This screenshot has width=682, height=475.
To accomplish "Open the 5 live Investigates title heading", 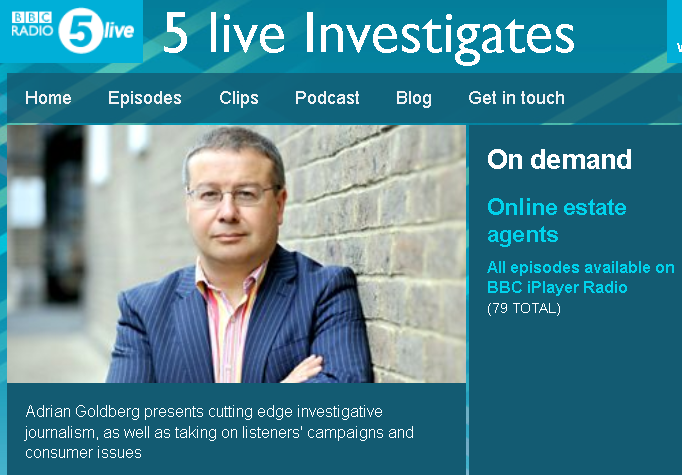I will (369, 33).
